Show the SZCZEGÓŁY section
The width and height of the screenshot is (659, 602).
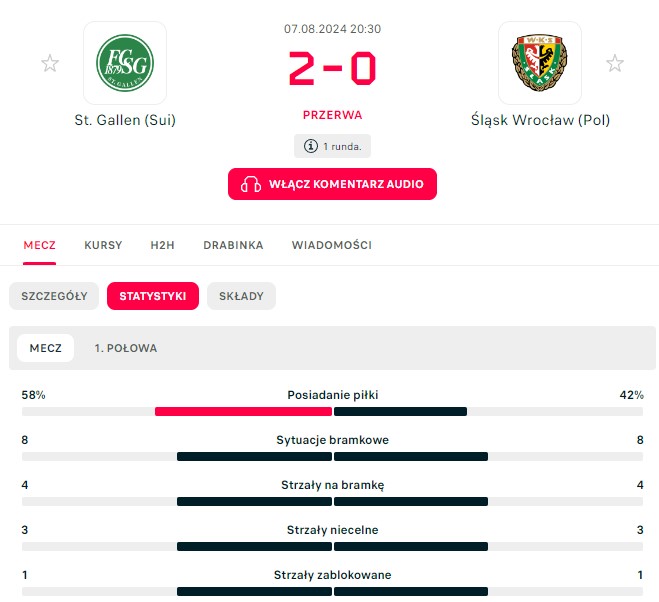click(x=54, y=296)
